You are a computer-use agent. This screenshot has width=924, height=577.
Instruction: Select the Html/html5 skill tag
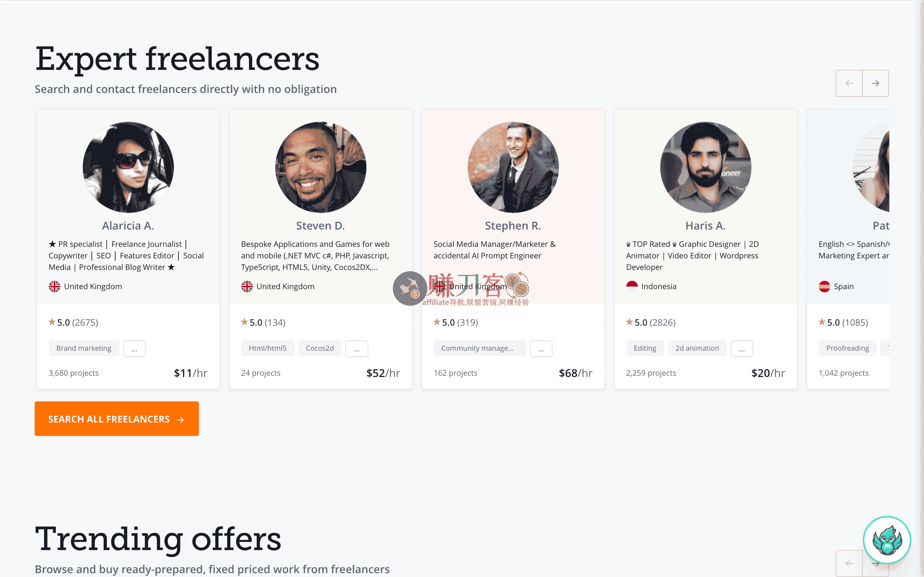coord(268,348)
